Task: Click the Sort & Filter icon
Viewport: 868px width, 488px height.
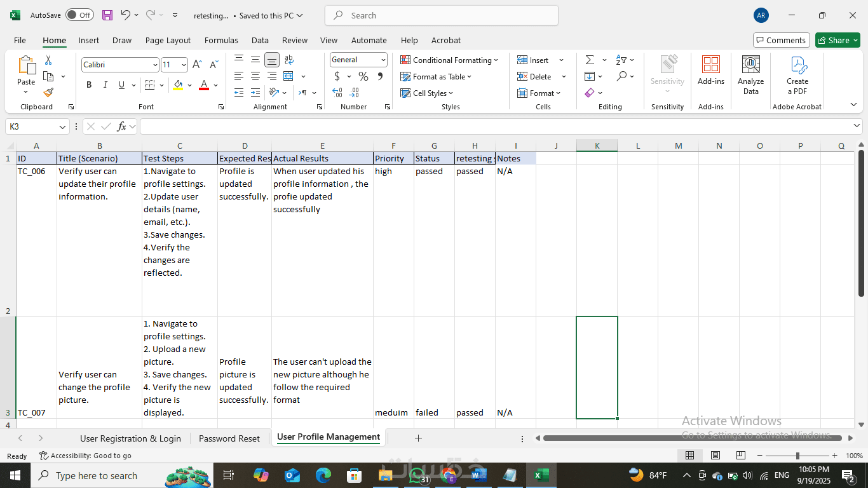Action: tap(622, 60)
